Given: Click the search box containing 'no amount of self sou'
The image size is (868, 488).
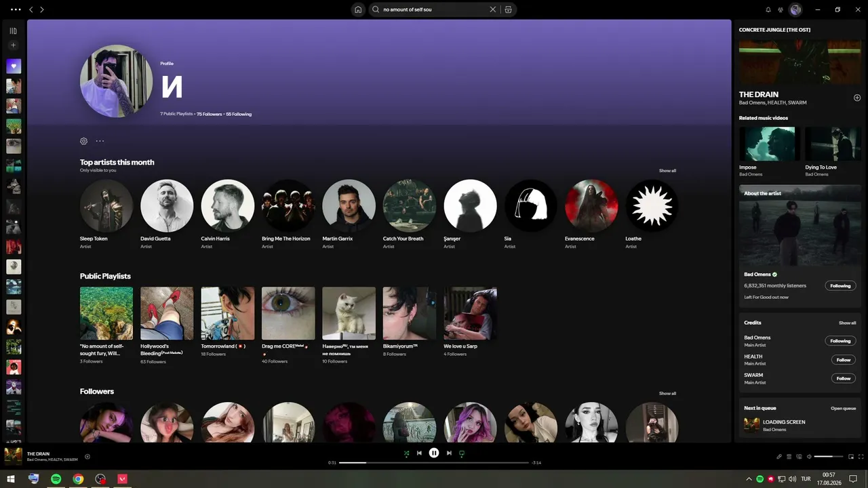Looking at the screenshot, I should tap(434, 9).
